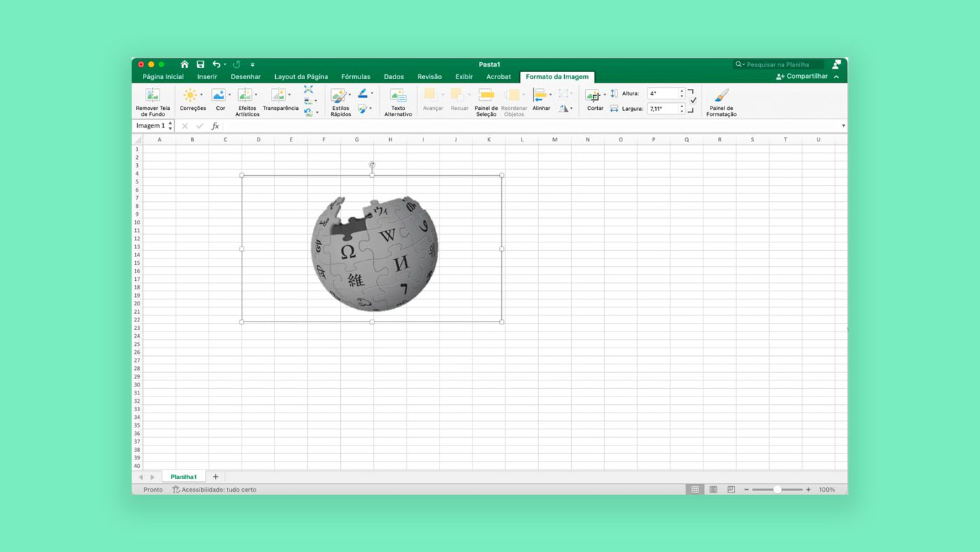Adjust the zoom slider
This screenshot has height=552, width=980.
[778, 489]
